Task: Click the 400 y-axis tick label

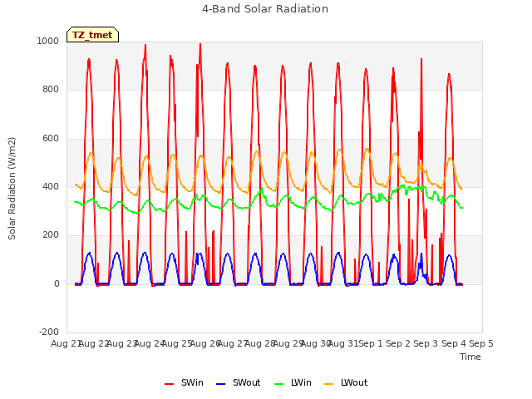Action: [51, 186]
